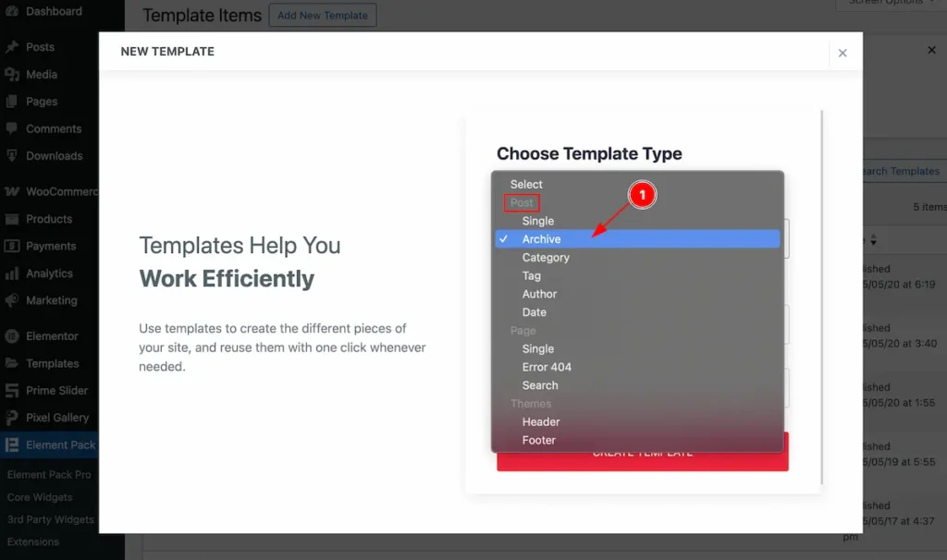Click the Comments bubble icon
The width and height of the screenshot is (947, 560).
pos(12,129)
